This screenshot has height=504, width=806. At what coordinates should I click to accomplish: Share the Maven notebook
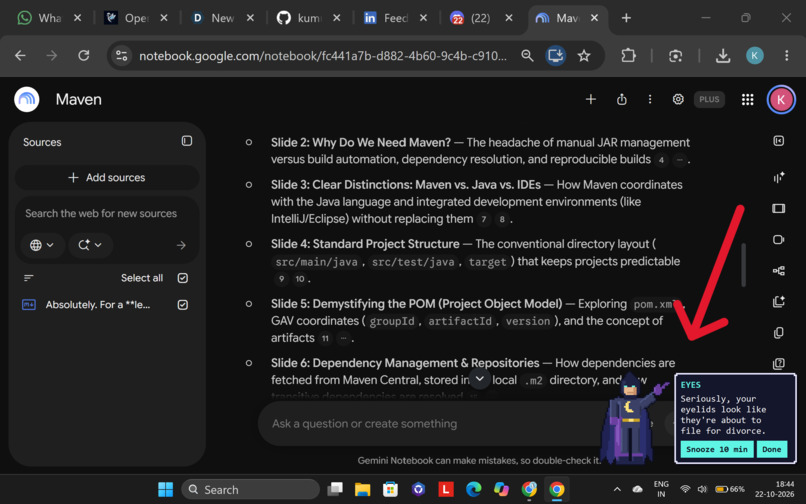(621, 99)
